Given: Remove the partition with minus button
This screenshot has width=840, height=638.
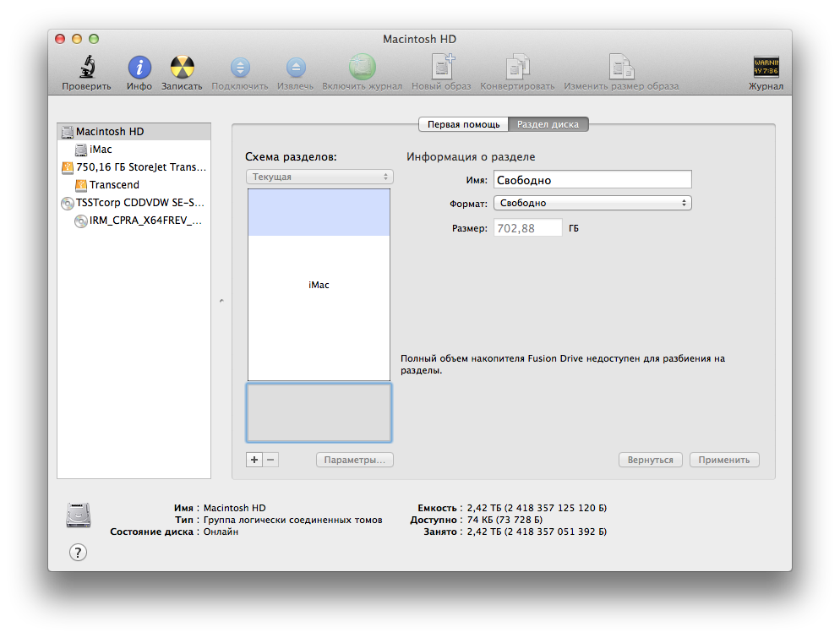Looking at the screenshot, I should [270, 460].
